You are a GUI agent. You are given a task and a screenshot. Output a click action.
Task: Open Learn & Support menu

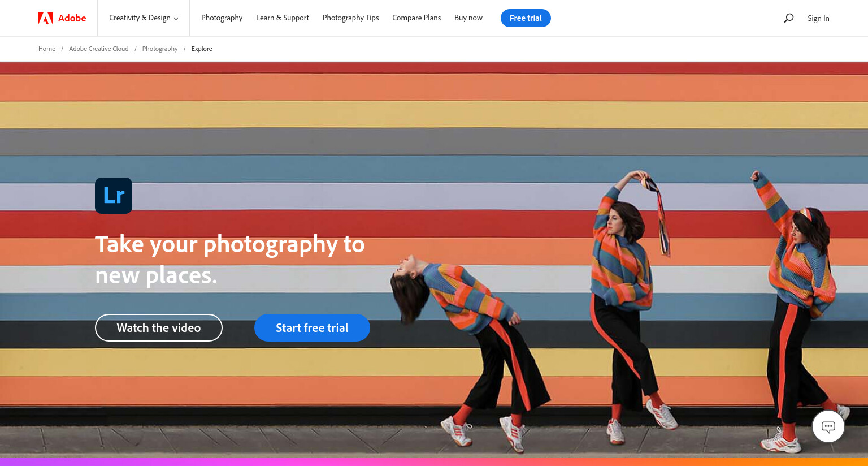click(x=283, y=18)
